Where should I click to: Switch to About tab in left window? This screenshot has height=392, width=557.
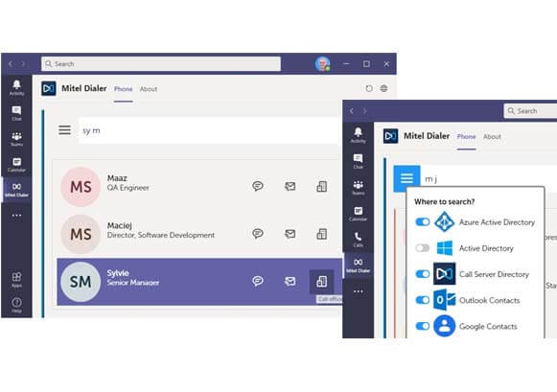click(x=149, y=89)
